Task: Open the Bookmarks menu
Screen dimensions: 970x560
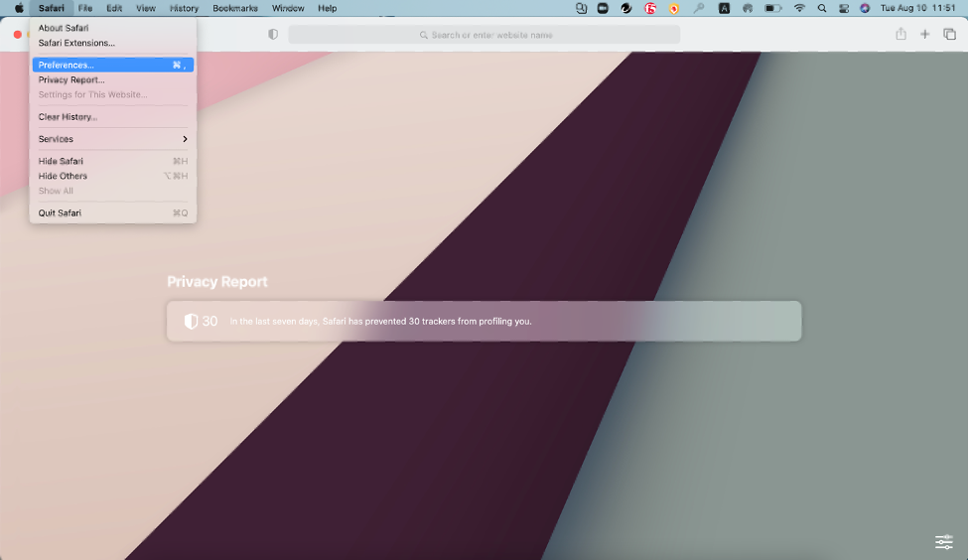Action: tap(235, 8)
